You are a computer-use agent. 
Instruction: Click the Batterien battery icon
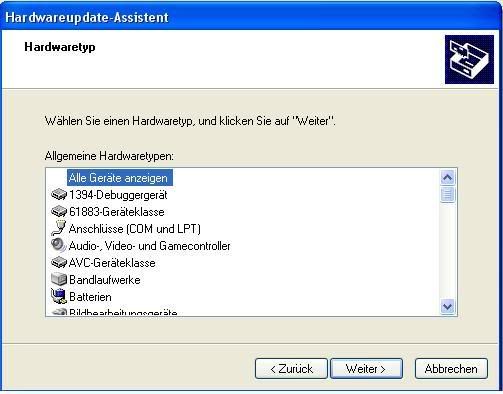point(59,296)
